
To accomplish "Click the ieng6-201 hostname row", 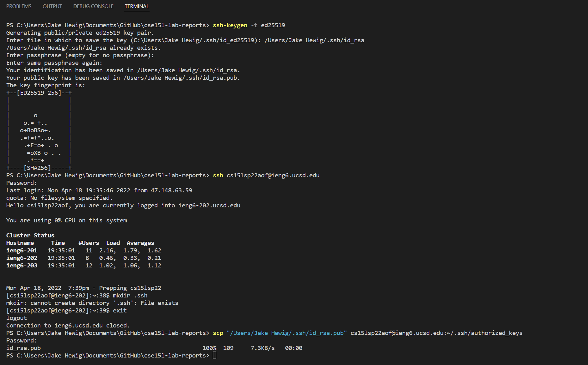I will point(22,251).
